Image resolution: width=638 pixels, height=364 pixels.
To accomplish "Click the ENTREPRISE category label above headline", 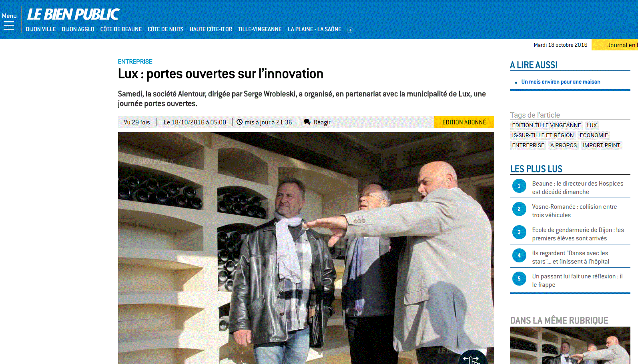I will (135, 62).
